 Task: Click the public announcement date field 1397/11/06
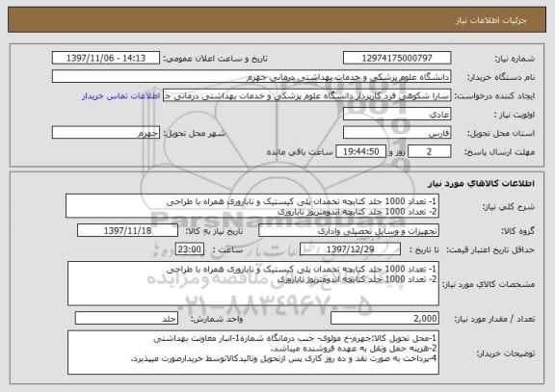(x=106, y=58)
